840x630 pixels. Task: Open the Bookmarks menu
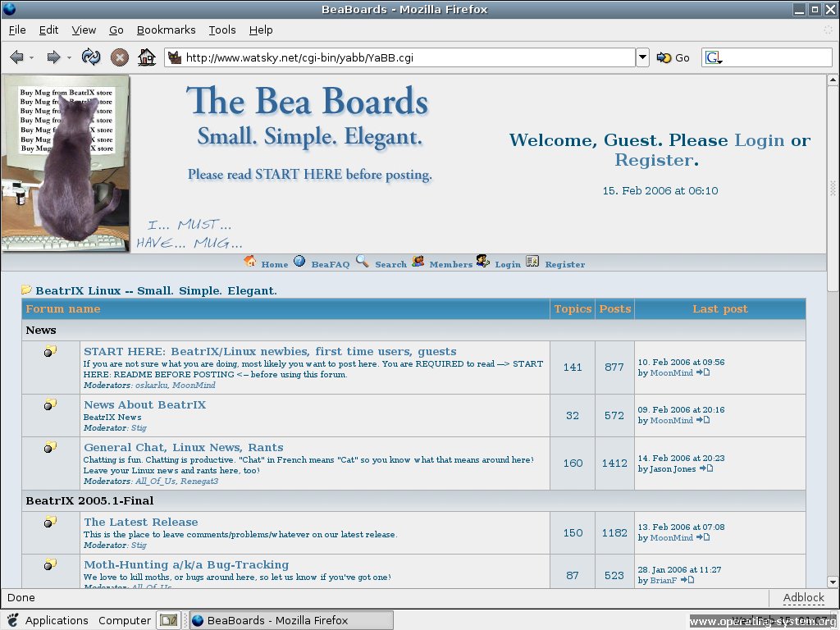click(x=166, y=30)
